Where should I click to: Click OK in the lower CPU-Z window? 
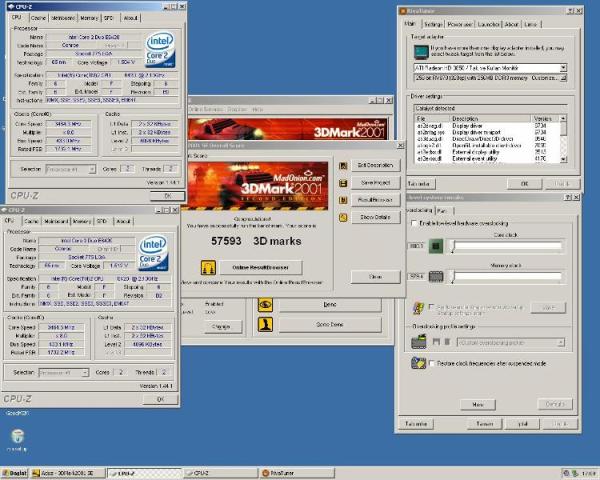[161, 399]
